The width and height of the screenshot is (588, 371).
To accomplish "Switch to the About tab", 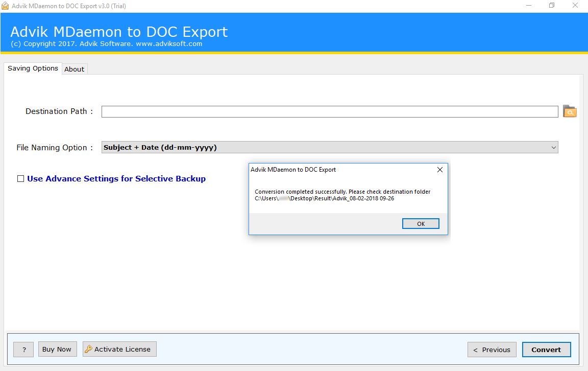I will (x=74, y=69).
